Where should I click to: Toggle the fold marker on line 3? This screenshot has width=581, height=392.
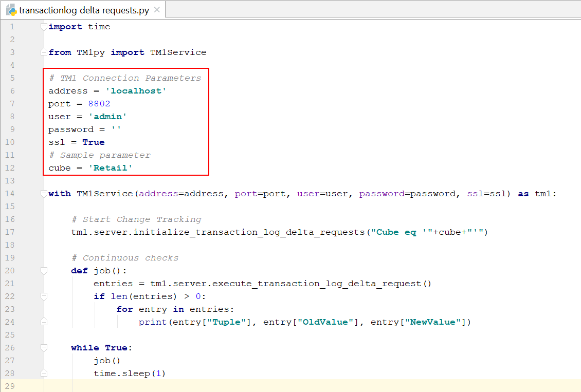pos(44,52)
